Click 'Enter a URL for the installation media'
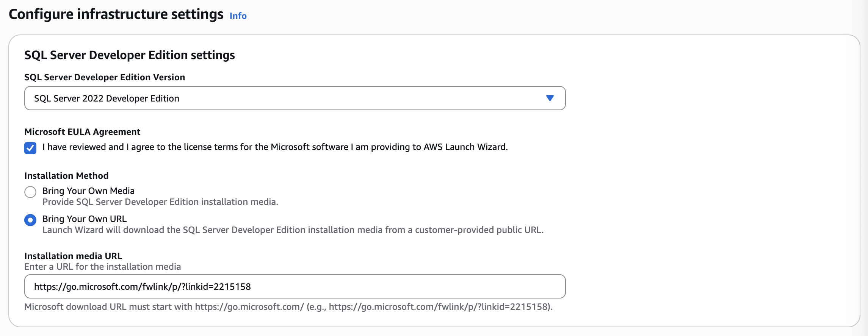The height and width of the screenshot is (336, 868). [x=103, y=267]
